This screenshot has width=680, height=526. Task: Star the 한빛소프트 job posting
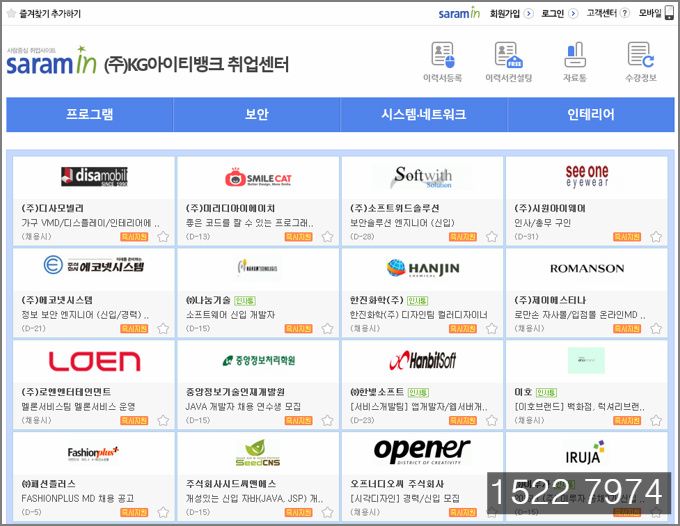[491, 421]
